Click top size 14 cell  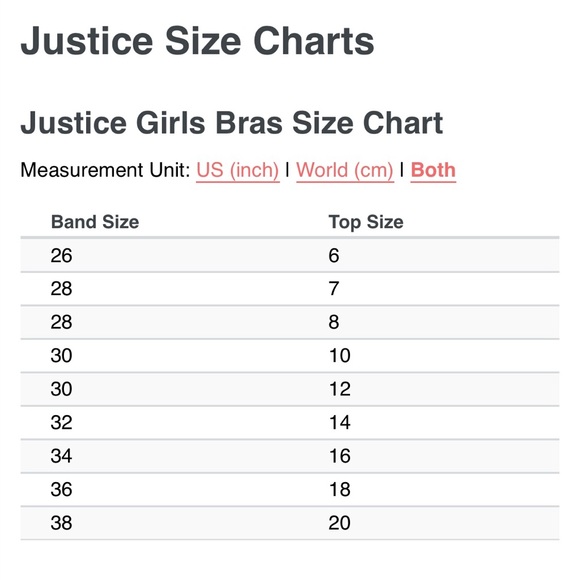point(339,422)
